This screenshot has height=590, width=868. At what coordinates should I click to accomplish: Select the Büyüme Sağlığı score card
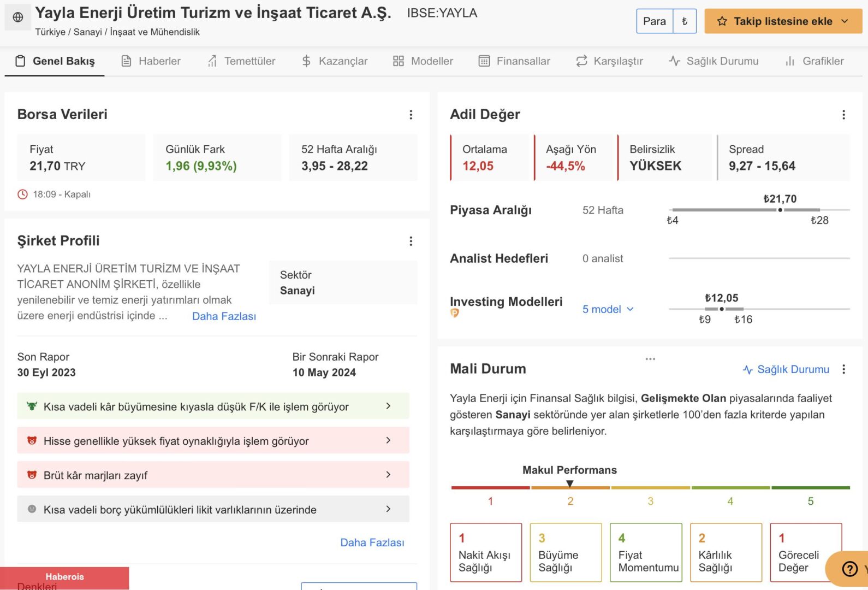click(566, 552)
